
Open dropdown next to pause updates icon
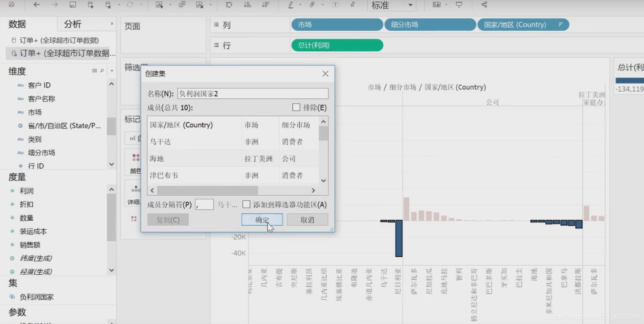point(119,5)
